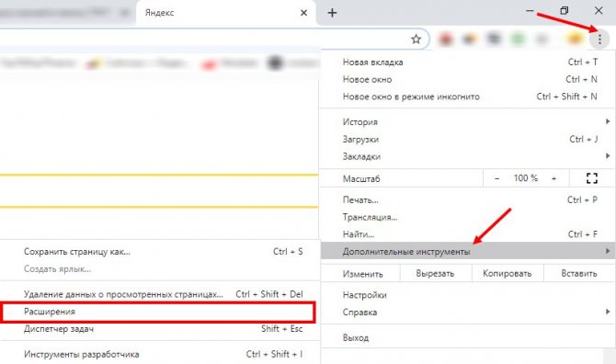The image size is (616, 364).
Task: Choose Найти... menu item
Action: [x=467, y=234]
